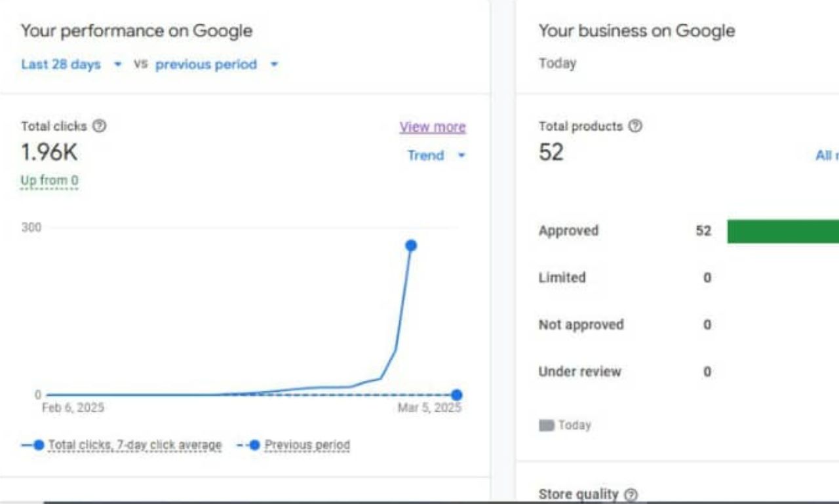
Task: Click the Store quality help icon
Action: [x=631, y=495]
